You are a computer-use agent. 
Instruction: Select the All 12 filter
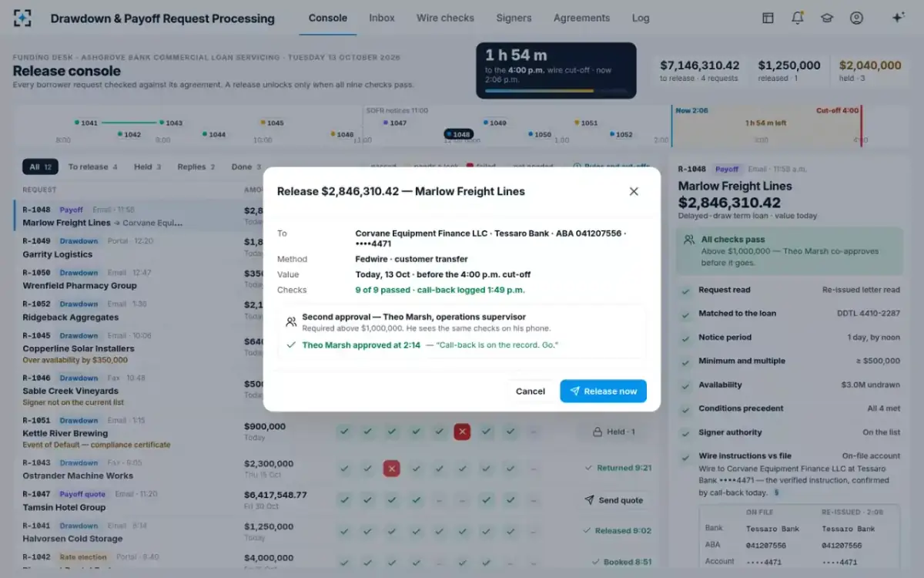click(40, 166)
